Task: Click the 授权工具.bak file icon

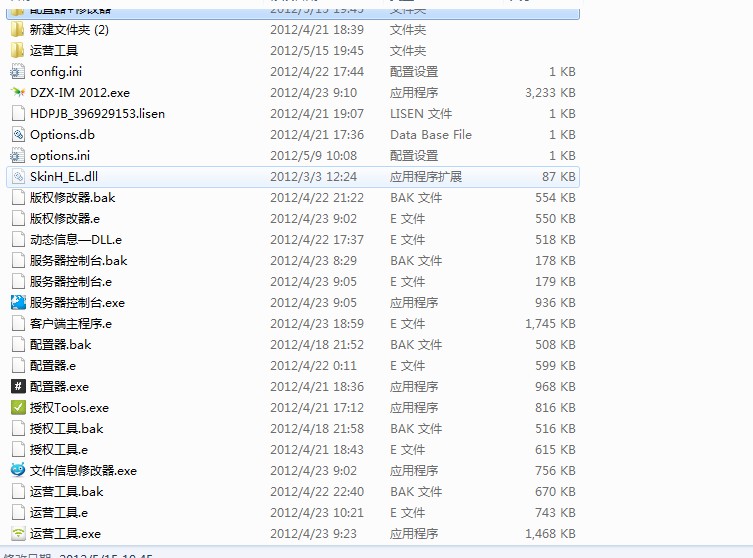Action: [x=18, y=429]
